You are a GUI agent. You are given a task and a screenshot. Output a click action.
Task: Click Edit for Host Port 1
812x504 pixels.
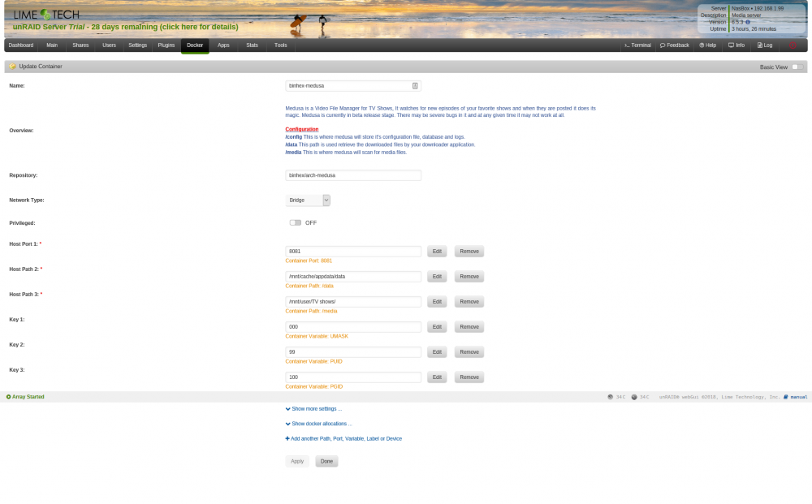click(x=437, y=252)
